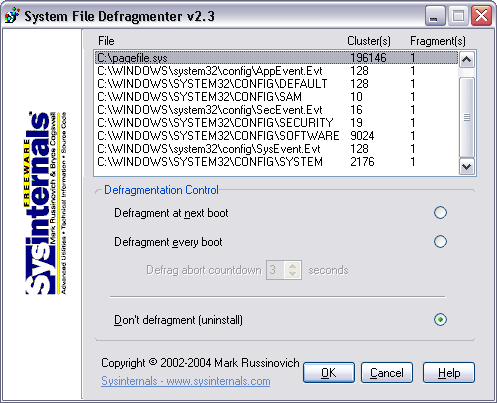This screenshot has height=403, width=497.
Task: Select the CONFIG\SOFTWARE file row
Action: (277, 136)
